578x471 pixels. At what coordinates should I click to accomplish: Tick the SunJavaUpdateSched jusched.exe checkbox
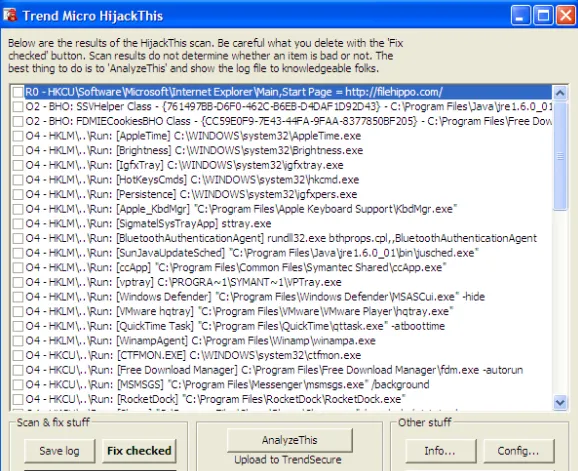[x=18, y=253]
